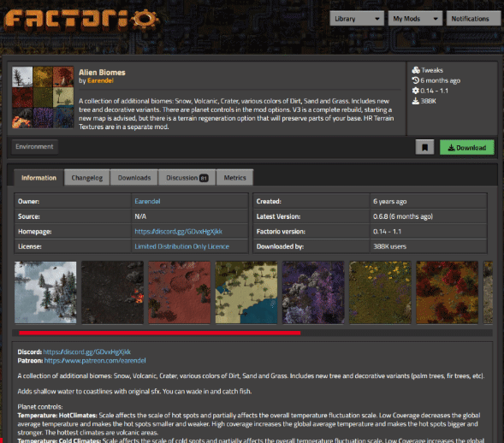Open the sandy beach biome screenshot
The height and width of the screenshot is (443, 504).
[x=246, y=292]
